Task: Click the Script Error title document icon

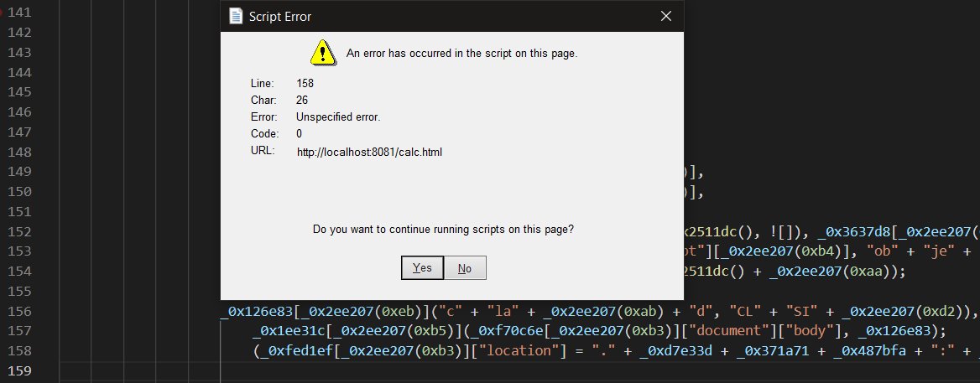Action: coord(236,17)
